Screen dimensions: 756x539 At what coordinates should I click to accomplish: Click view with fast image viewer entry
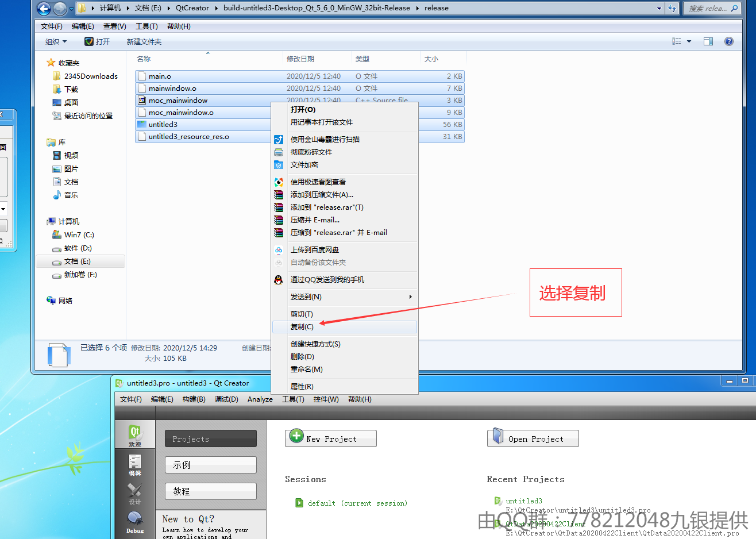coord(345,182)
